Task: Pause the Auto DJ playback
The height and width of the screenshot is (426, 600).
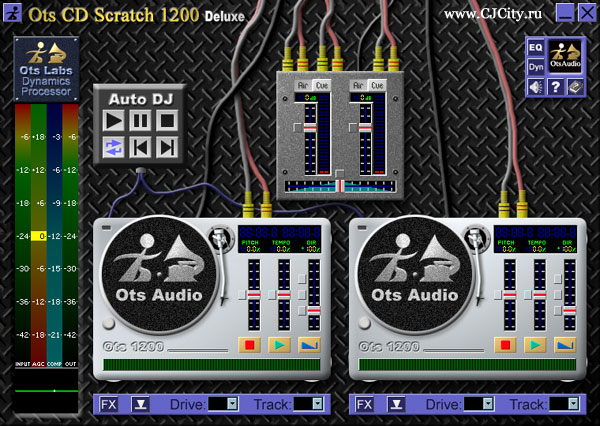Action: [140, 120]
